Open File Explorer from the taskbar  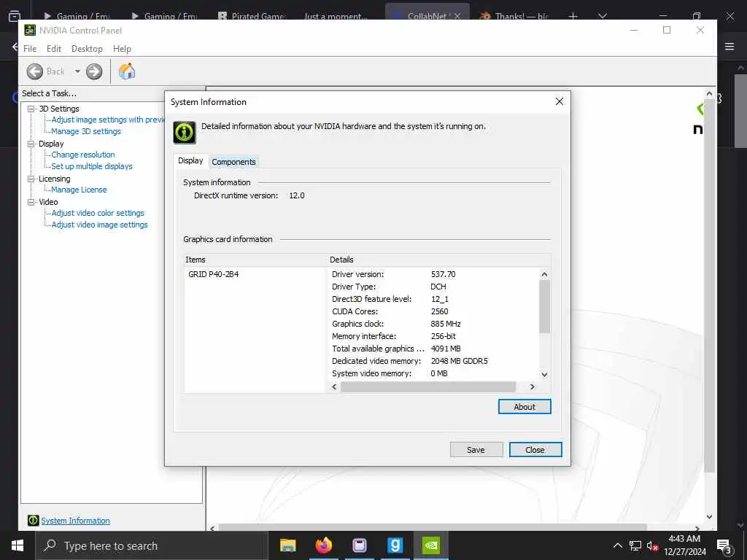click(x=287, y=545)
